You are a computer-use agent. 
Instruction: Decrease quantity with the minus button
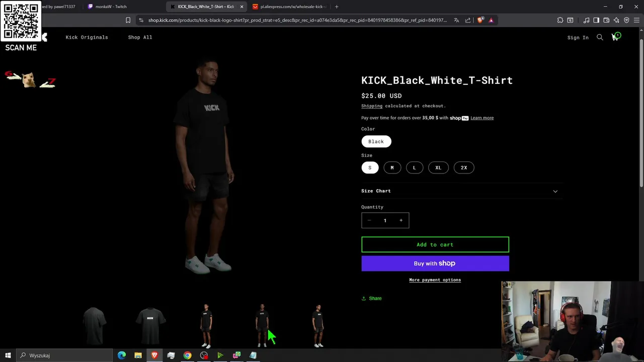click(369, 220)
